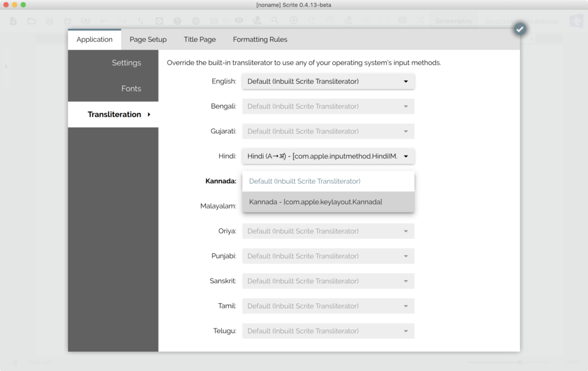
Task: Expand the Hindi input method dropdown
Action: coord(328,156)
